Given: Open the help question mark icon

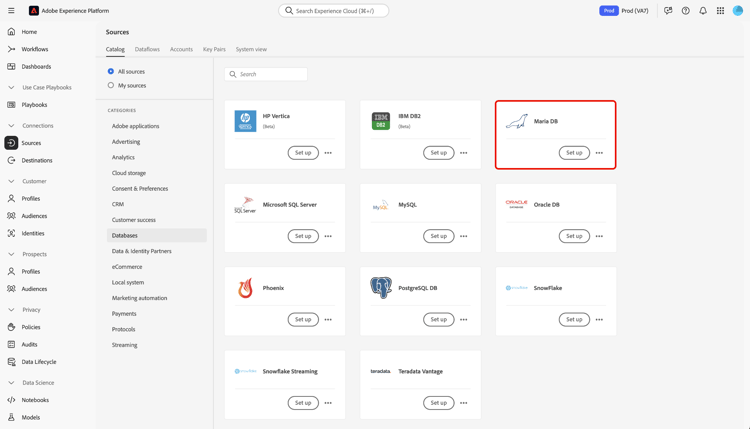Looking at the screenshot, I should click(685, 11).
